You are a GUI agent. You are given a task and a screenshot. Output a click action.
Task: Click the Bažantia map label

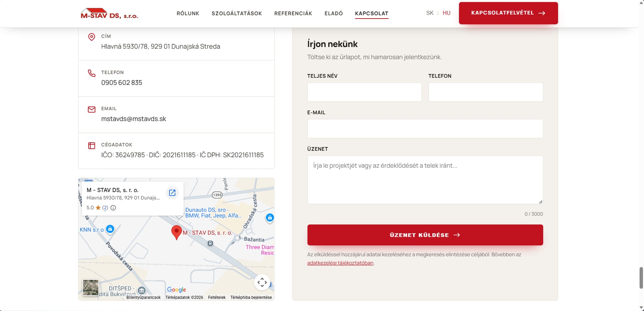(x=254, y=240)
